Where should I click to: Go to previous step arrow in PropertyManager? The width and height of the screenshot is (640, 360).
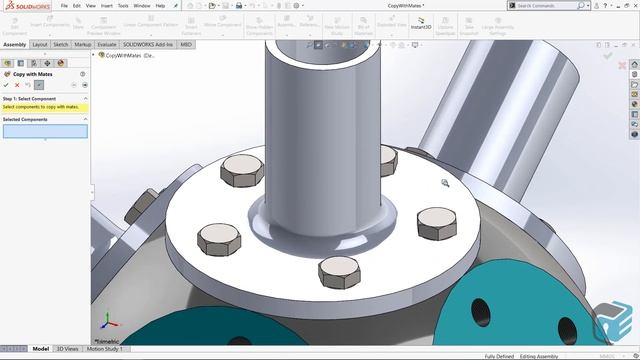[74, 85]
